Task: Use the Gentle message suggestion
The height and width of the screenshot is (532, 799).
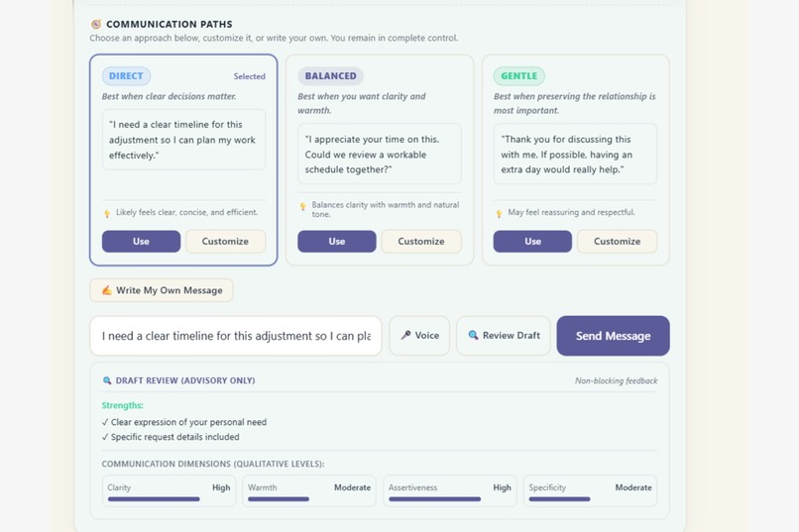Action: [532, 242]
